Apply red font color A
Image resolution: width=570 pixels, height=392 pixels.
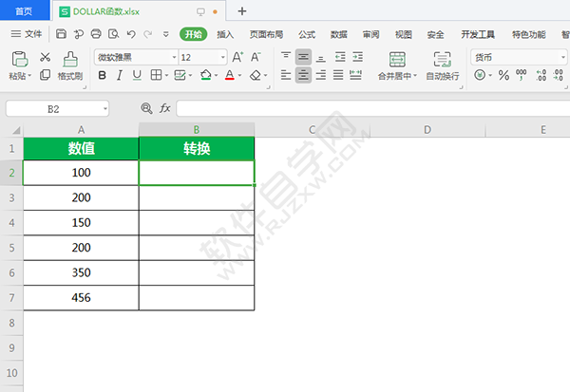[x=229, y=75]
